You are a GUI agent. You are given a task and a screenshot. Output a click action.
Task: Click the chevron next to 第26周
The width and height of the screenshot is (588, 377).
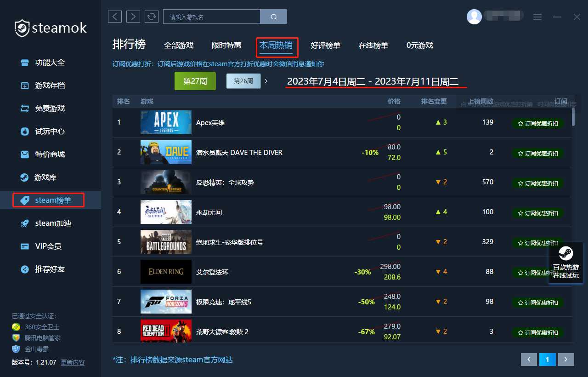[266, 81]
